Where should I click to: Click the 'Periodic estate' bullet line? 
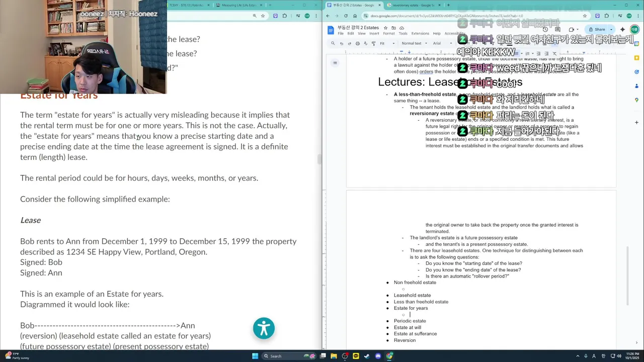pos(410,321)
